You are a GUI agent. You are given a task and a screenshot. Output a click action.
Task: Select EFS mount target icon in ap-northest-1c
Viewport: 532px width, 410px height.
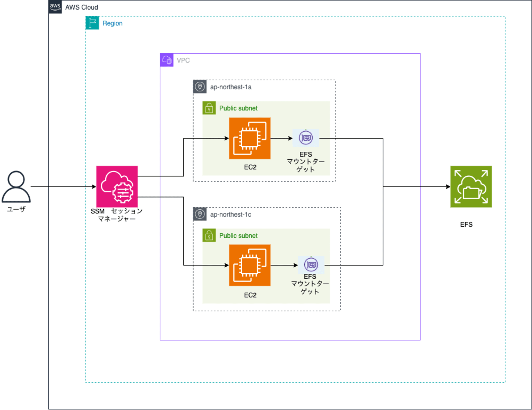pyautogui.click(x=311, y=265)
